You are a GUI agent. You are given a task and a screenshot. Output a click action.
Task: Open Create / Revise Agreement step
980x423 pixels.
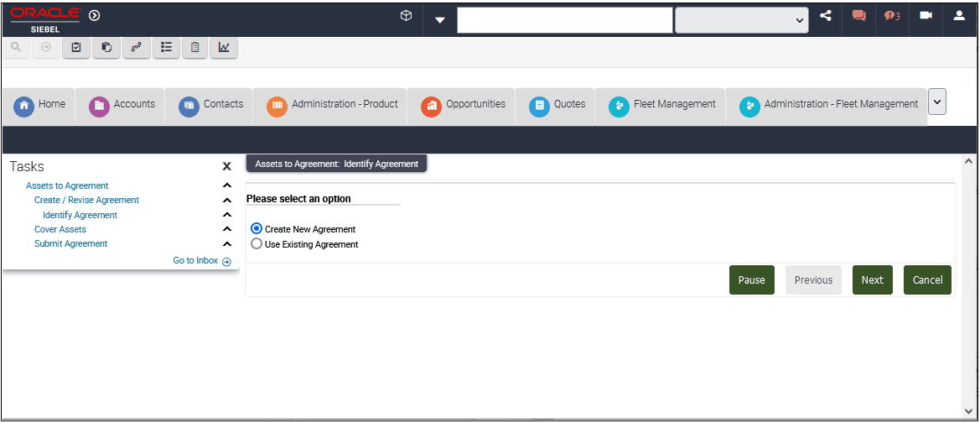[x=87, y=201]
